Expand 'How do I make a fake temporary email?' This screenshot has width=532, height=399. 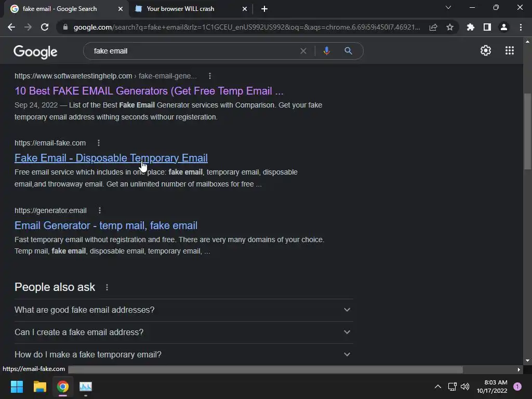(183, 354)
